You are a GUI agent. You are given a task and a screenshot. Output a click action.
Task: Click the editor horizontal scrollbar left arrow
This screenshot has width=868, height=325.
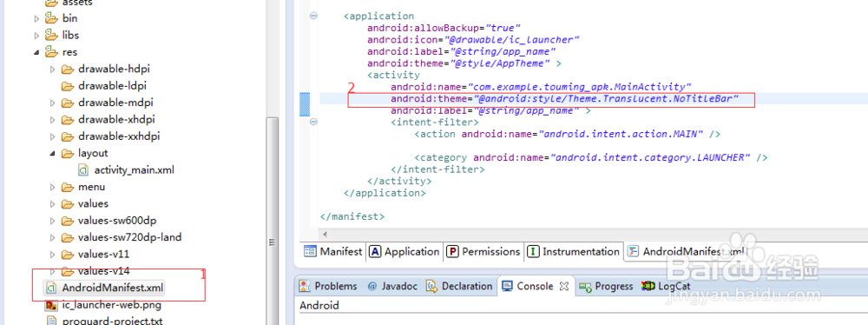(x=325, y=235)
